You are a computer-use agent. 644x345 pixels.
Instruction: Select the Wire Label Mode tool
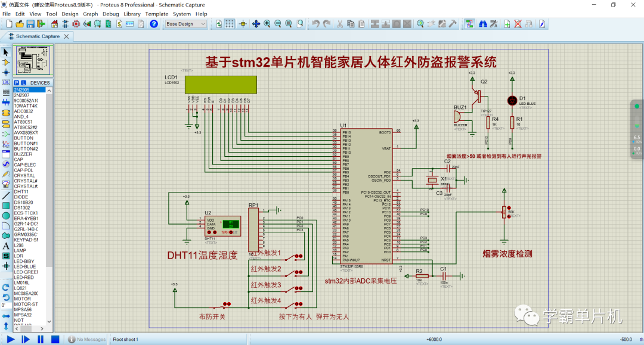[6, 82]
